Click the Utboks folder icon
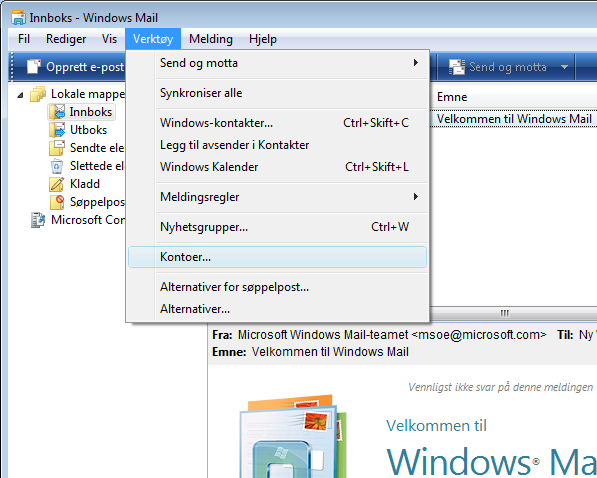Screen dimensions: 597x478 tap(57, 130)
